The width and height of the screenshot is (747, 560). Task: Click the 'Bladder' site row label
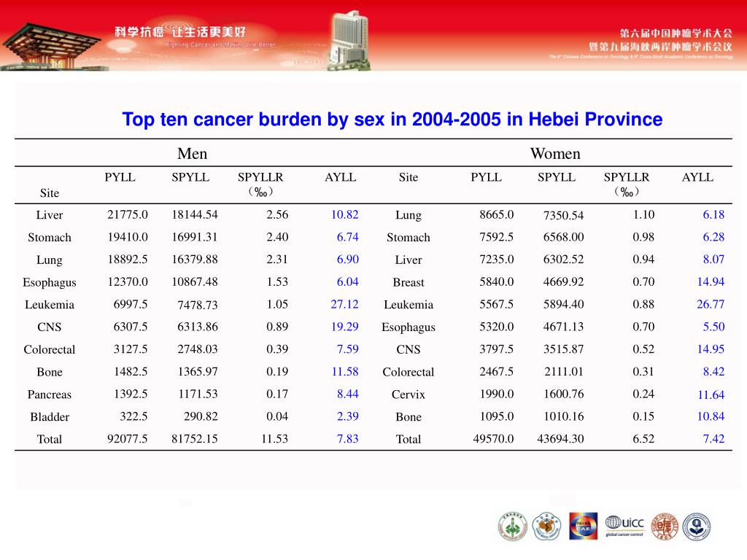click(x=50, y=416)
